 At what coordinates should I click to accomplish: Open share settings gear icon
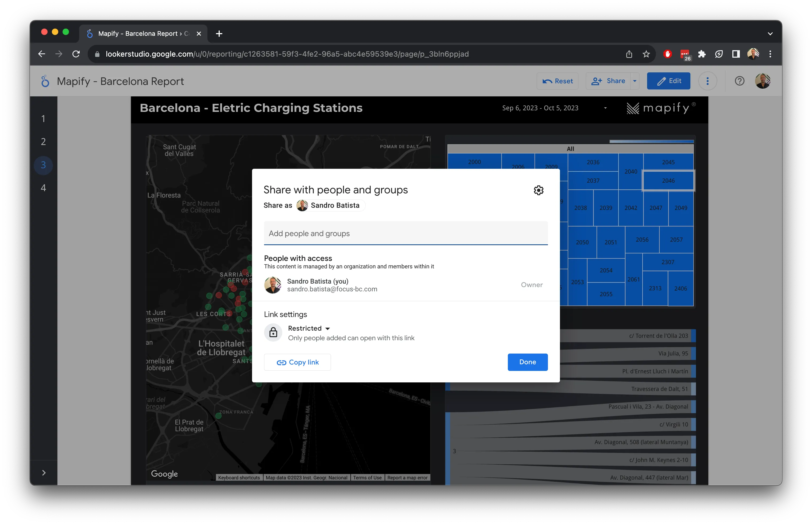point(538,190)
